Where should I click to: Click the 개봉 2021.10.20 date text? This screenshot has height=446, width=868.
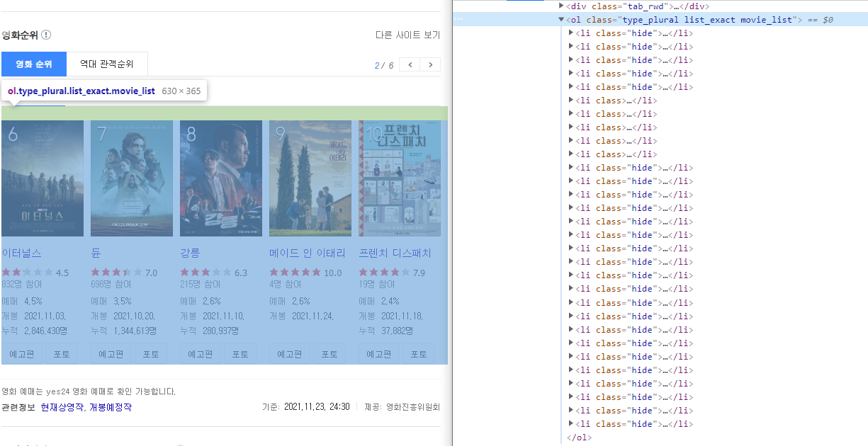click(x=123, y=316)
